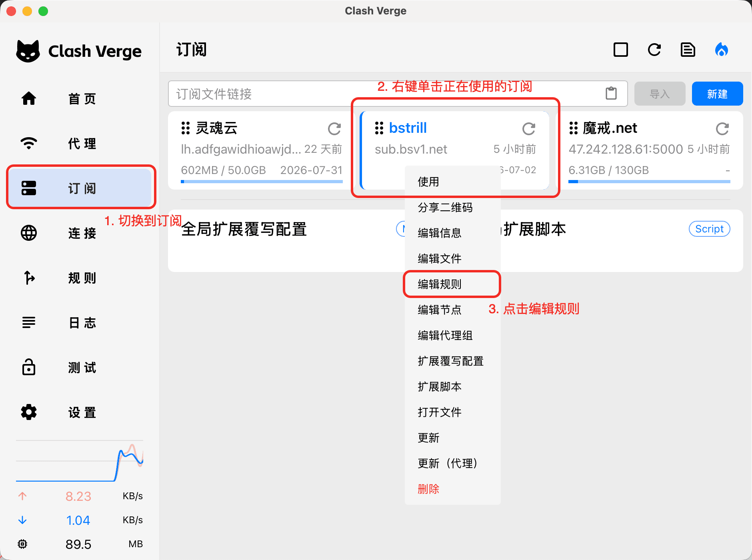752x560 pixels.
Task: Click the download speed arrow icon
Action: pyautogui.click(x=22, y=520)
